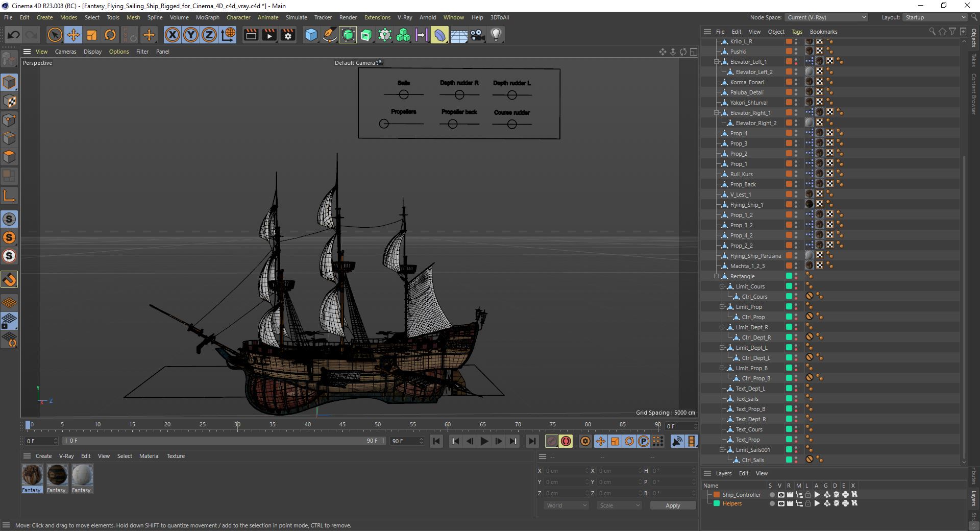Go to end of timeline
980x531 pixels.
point(532,441)
